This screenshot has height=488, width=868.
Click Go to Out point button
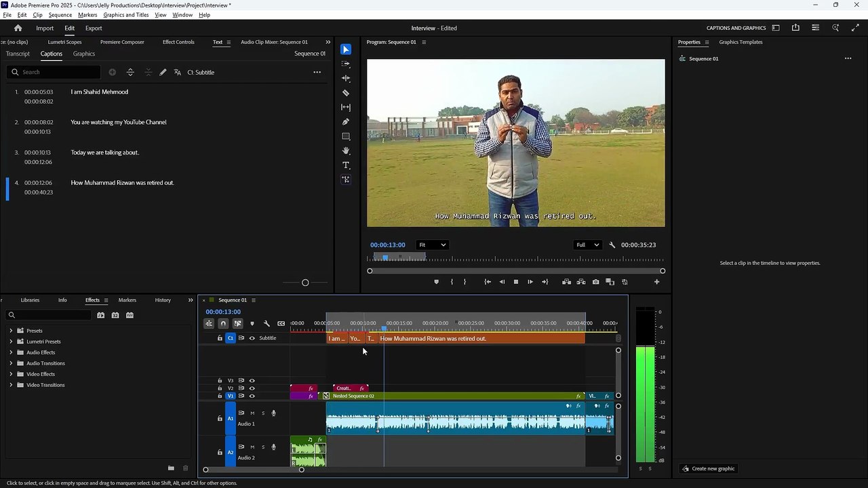click(x=545, y=282)
